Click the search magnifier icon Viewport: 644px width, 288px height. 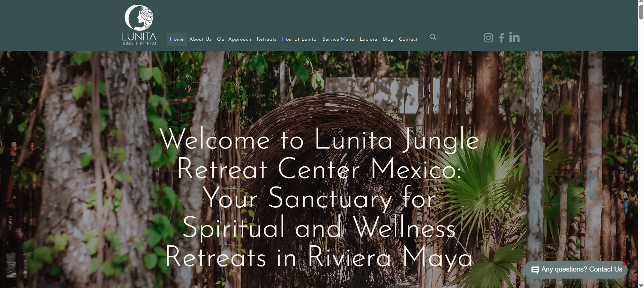tap(433, 37)
